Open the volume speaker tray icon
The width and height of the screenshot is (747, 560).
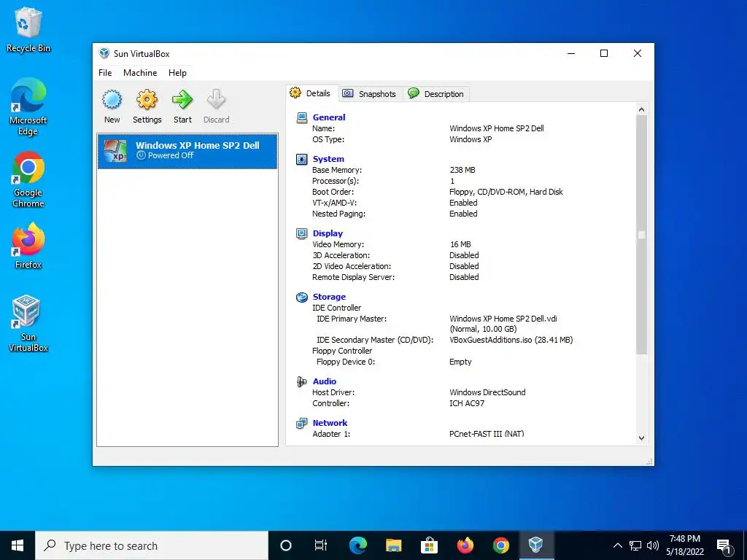[x=653, y=545]
